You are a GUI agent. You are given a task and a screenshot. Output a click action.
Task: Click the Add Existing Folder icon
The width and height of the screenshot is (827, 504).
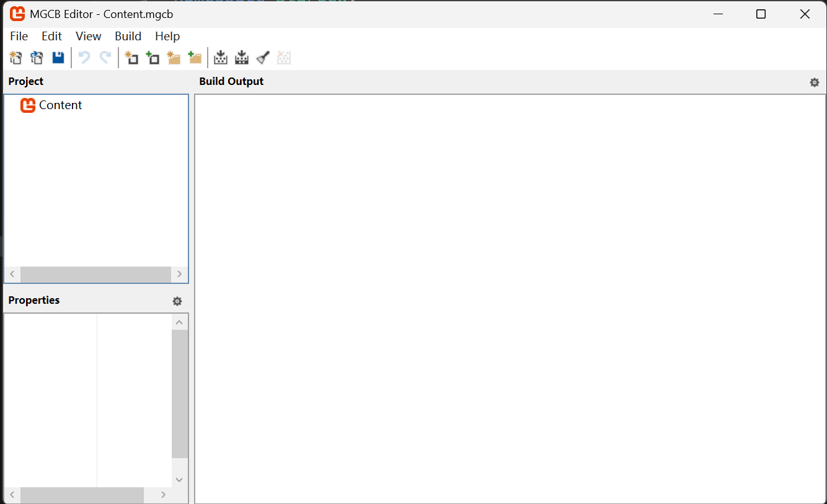point(195,58)
